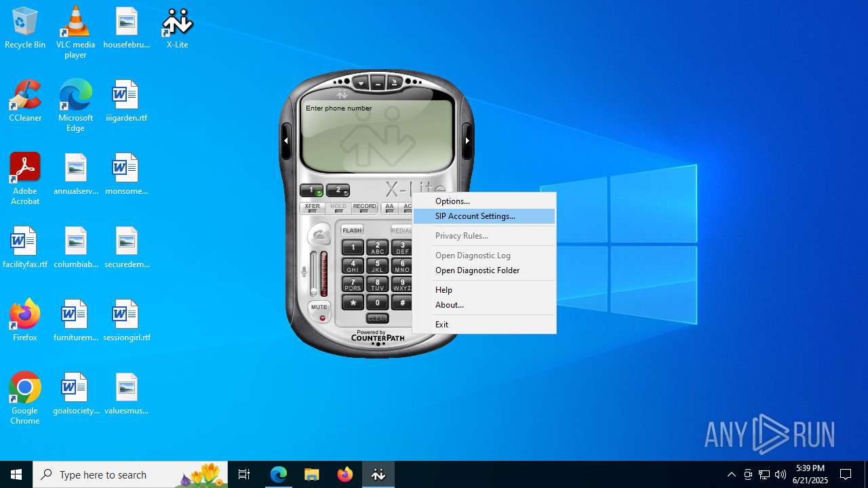Toggle the HOLD button

338,207
